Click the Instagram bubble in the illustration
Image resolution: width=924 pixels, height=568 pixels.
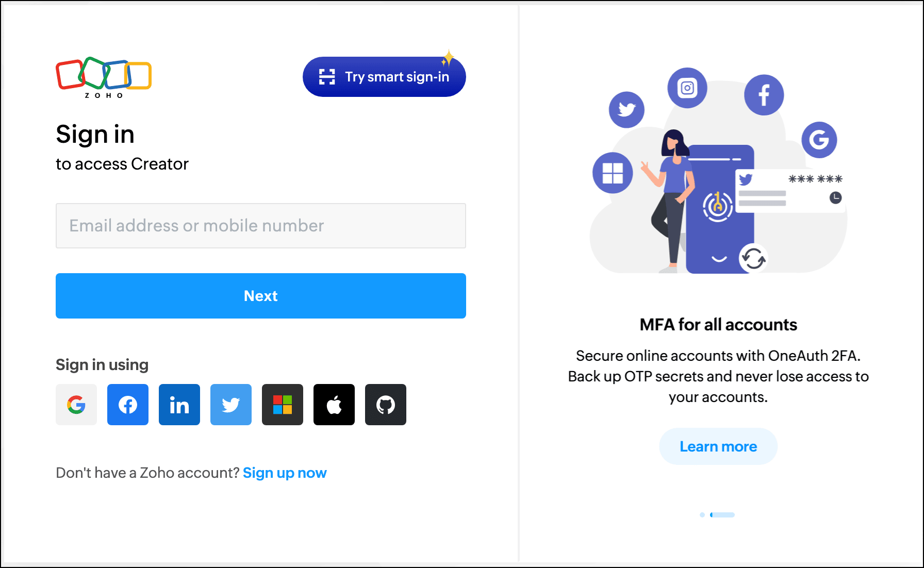tap(687, 88)
